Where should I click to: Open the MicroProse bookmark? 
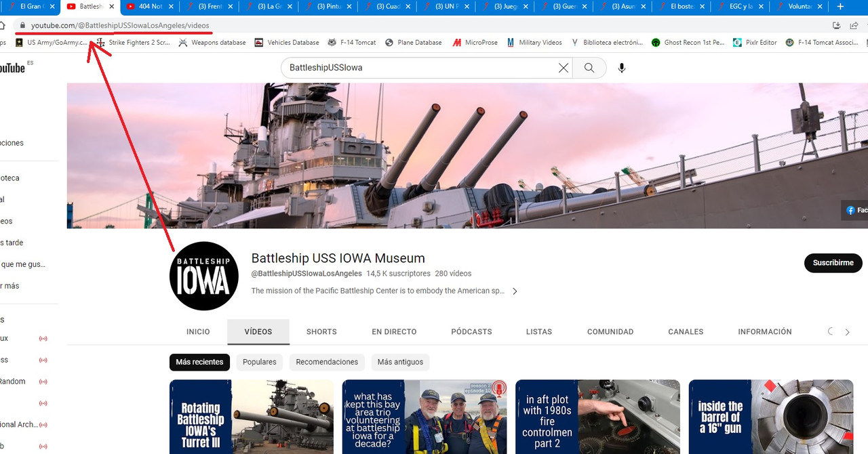point(475,42)
